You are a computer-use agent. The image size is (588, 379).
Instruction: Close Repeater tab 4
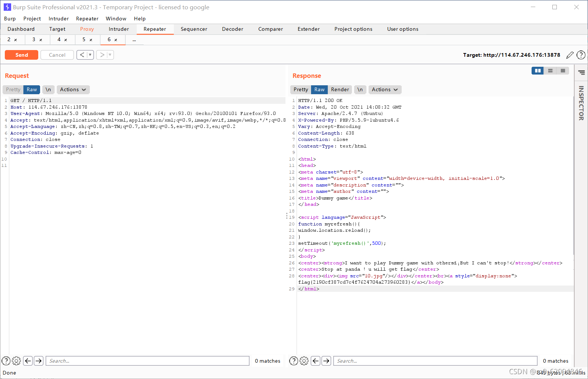click(66, 40)
